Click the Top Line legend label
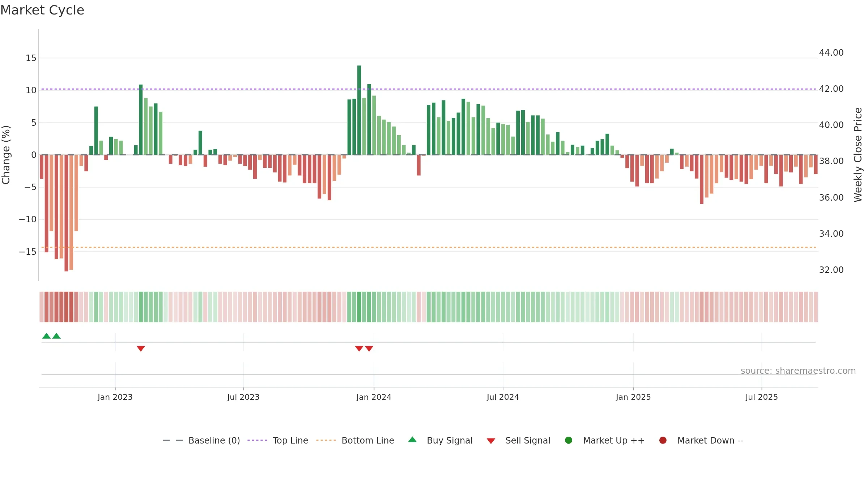This screenshot has height=488, width=868. (290, 440)
